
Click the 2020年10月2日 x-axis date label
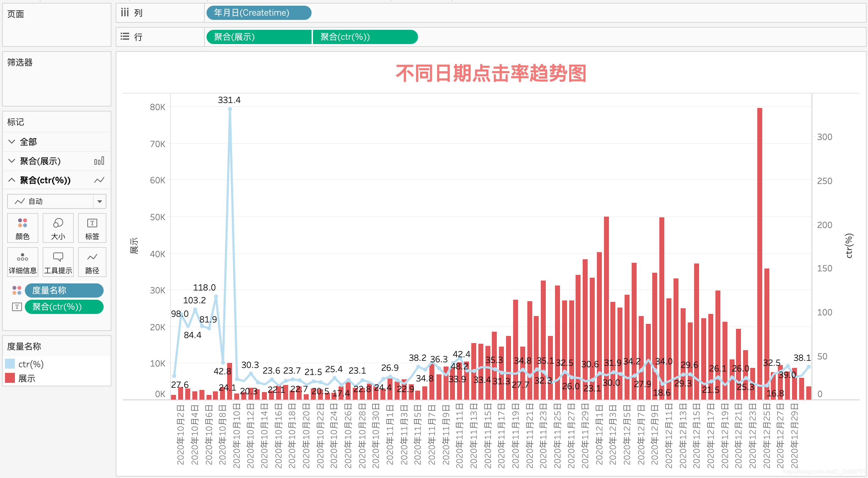tap(181, 434)
